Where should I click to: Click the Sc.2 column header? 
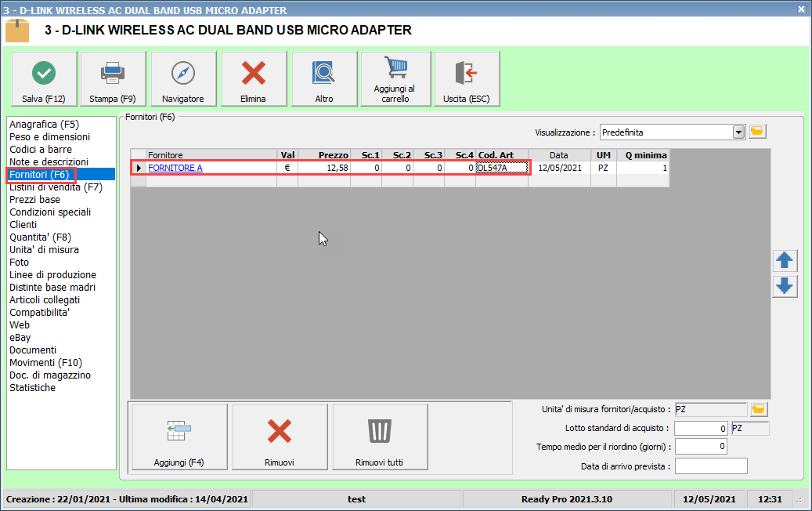[x=398, y=155]
